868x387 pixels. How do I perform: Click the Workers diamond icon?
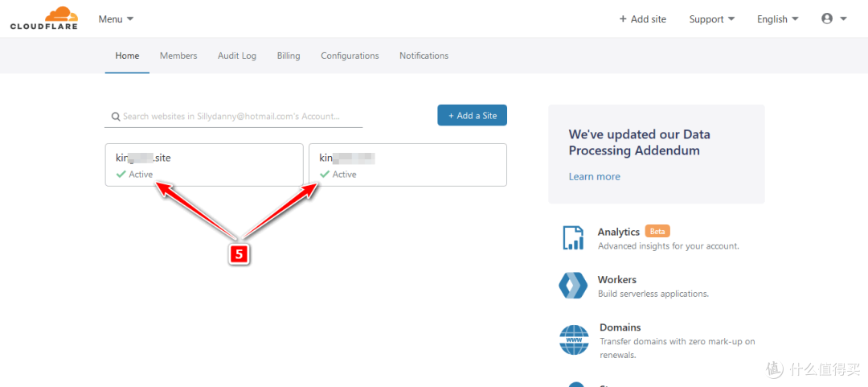tap(573, 286)
